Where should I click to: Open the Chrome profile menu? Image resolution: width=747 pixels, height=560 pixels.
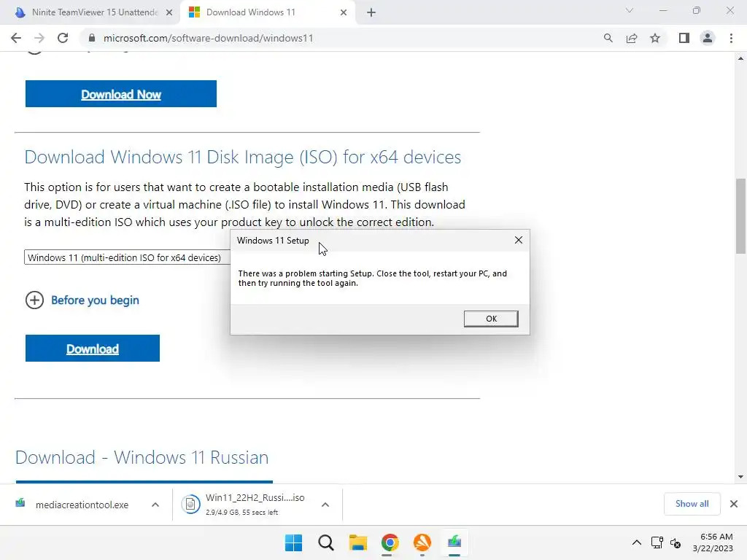click(708, 38)
